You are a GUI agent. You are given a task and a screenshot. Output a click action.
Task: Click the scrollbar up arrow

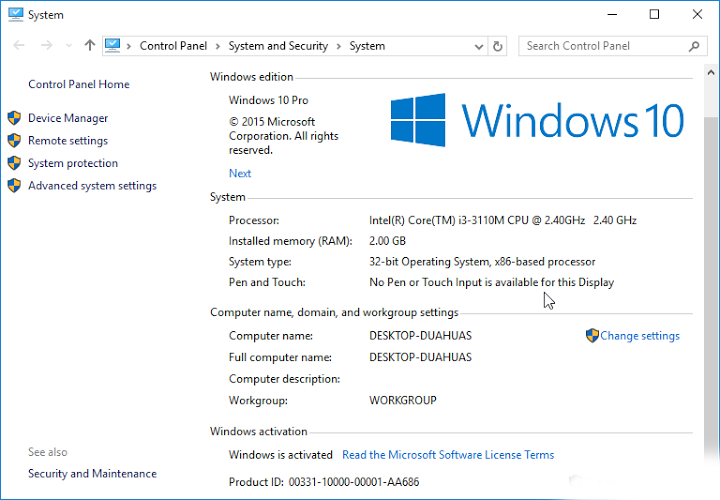[x=711, y=72]
